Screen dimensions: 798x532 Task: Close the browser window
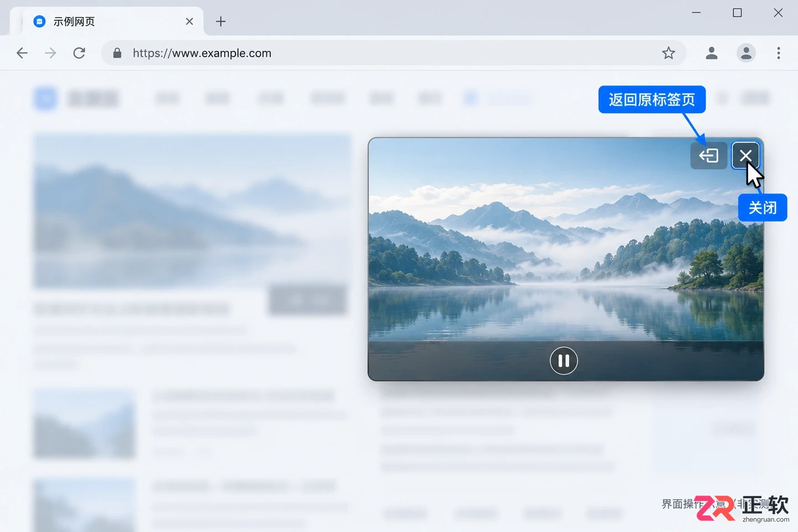pyautogui.click(x=778, y=13)
